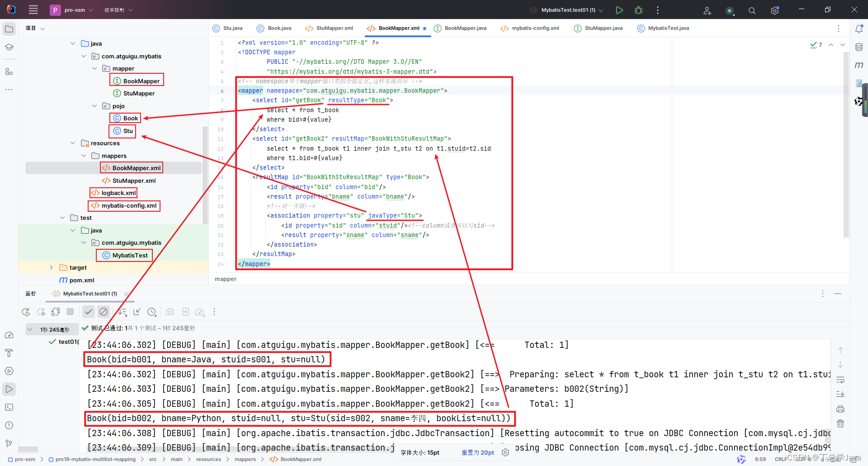Start debugging with the bug icon
The height and width of the screenshot is (466, 868).
click(638, 10)
